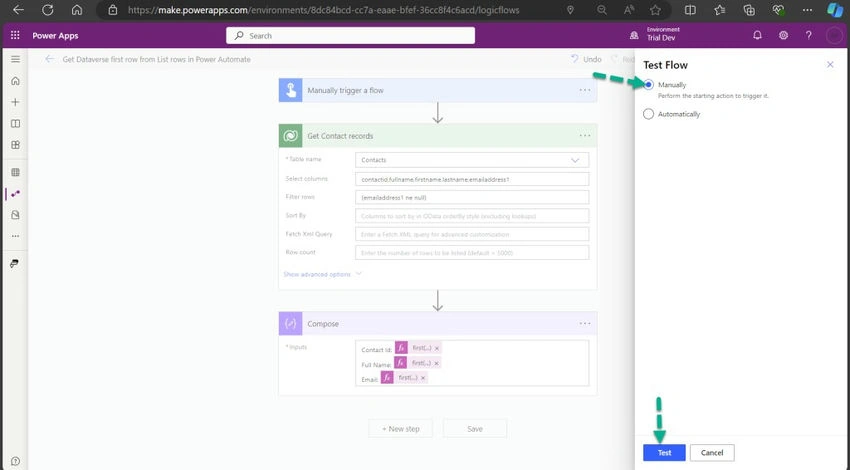This screenshot has height=470, width=850.
Task: Click the Save button
Action: click(x=475, y=429)
